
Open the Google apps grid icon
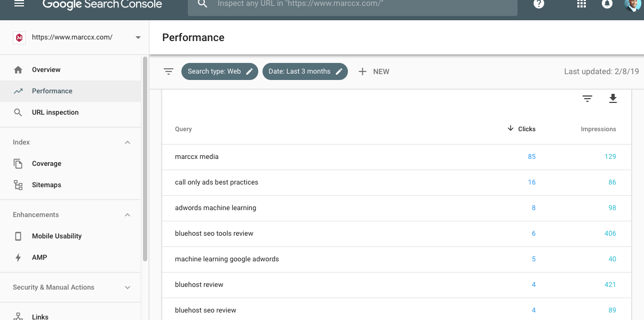(582, 4)
